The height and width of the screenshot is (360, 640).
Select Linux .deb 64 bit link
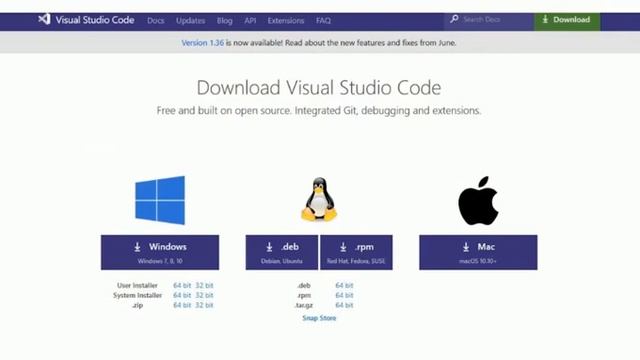tap(344, 285)
